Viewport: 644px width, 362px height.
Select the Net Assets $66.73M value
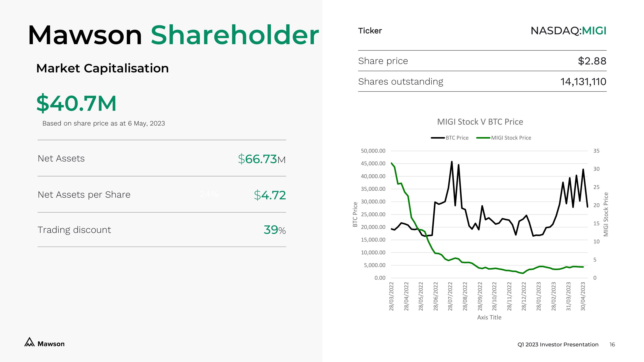262,159
